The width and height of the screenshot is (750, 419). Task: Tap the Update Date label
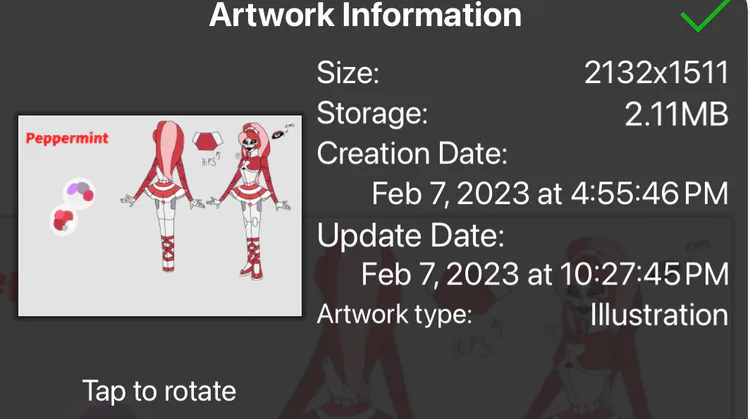[x=410, y=238]
